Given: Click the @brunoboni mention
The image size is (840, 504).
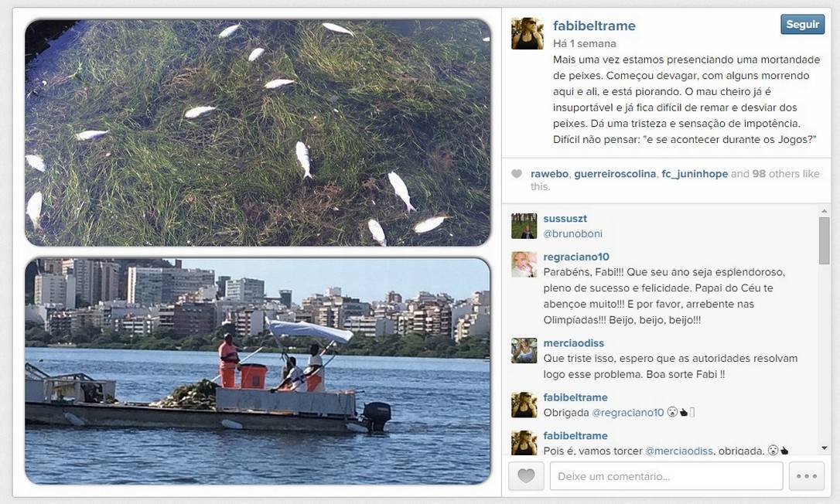Looking at the screenshot, I should pos(572,233).
